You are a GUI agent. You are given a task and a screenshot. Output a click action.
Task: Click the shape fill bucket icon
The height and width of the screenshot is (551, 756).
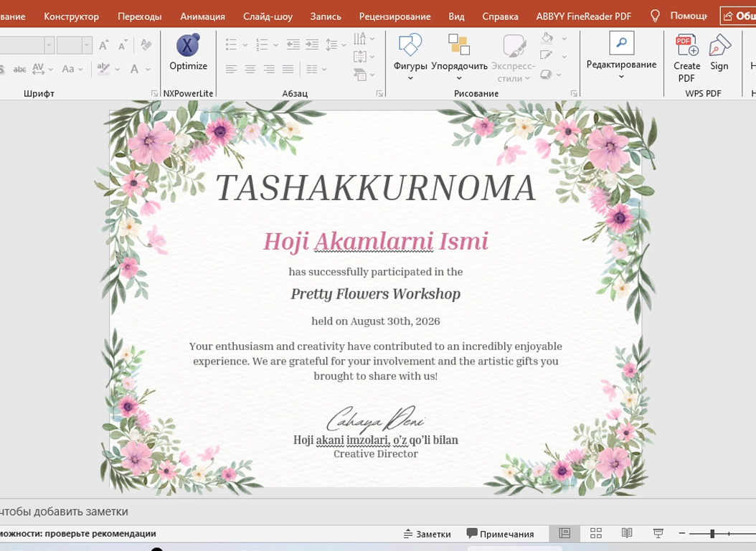(547, 38)
